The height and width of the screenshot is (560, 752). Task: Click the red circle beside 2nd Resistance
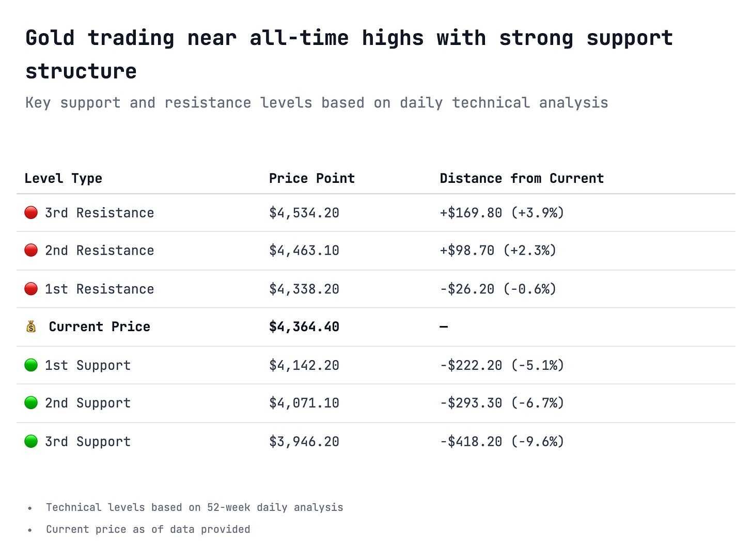point(31,250)
